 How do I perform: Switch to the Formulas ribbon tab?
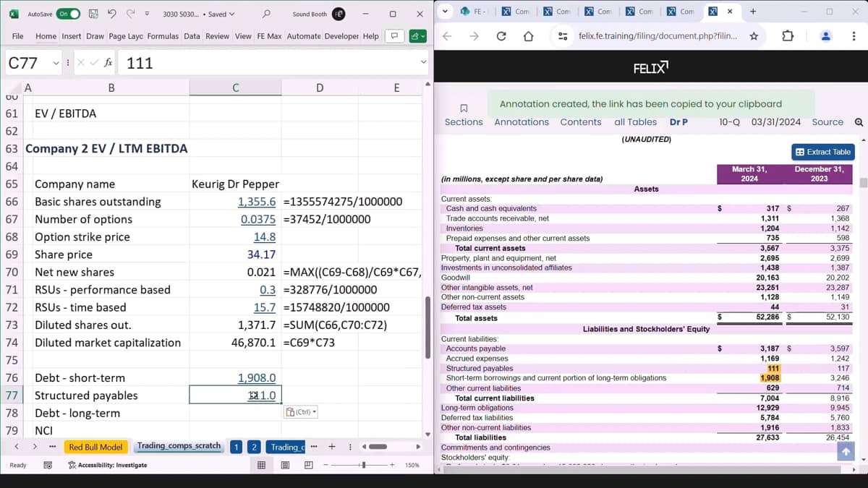163,36
